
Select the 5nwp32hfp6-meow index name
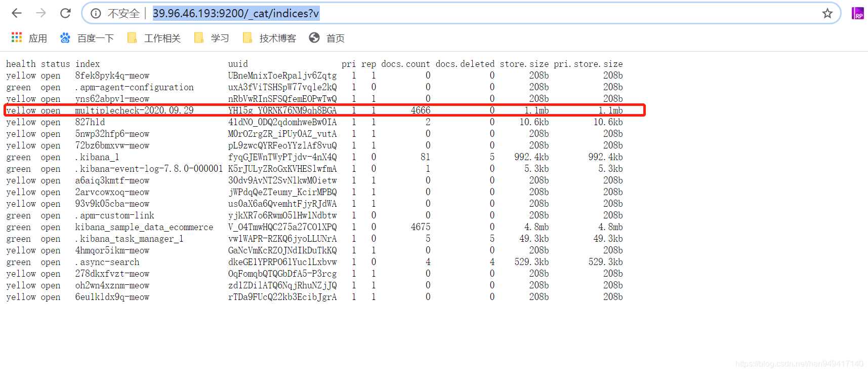(112, 134)
